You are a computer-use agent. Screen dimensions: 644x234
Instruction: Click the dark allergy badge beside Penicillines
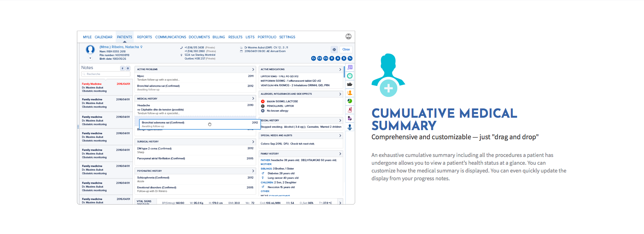click(263, 106)
